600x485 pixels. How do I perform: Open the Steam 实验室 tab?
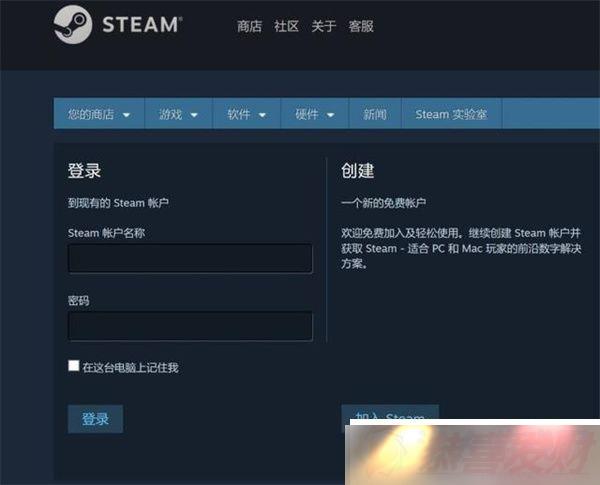click(452, 114)
